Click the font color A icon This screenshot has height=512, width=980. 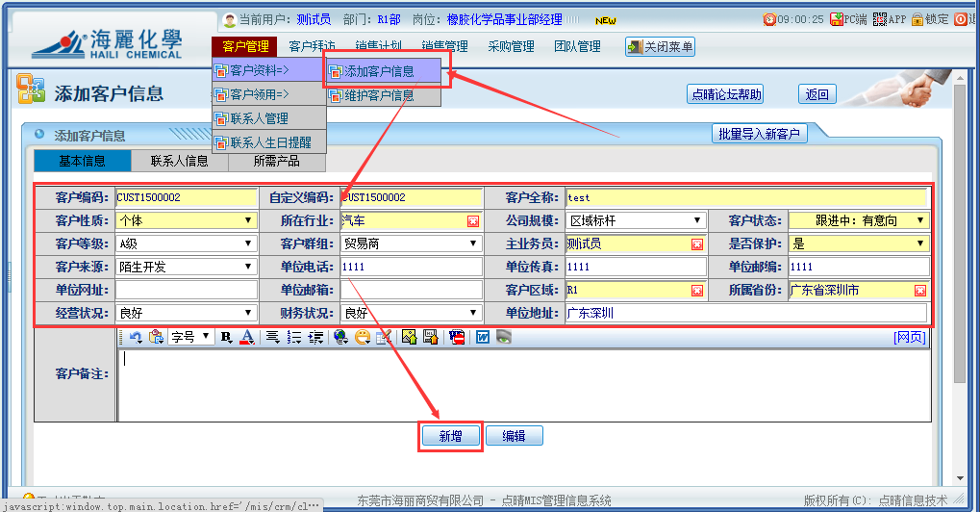[246, 337]
